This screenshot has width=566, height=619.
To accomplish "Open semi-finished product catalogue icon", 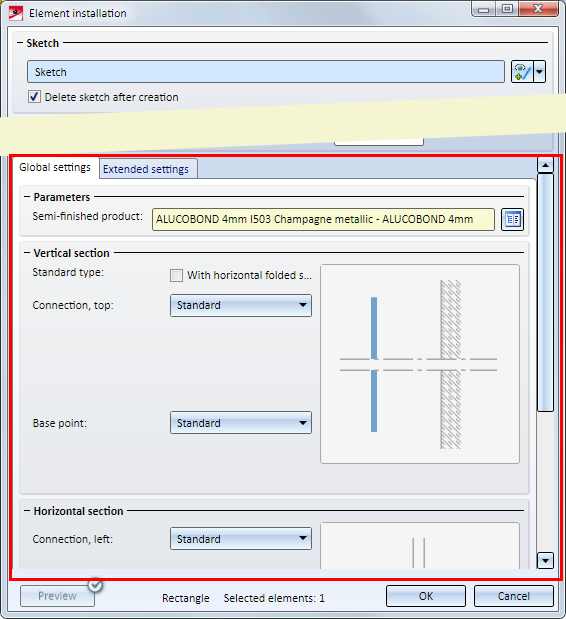I will (x=512, y=219).
